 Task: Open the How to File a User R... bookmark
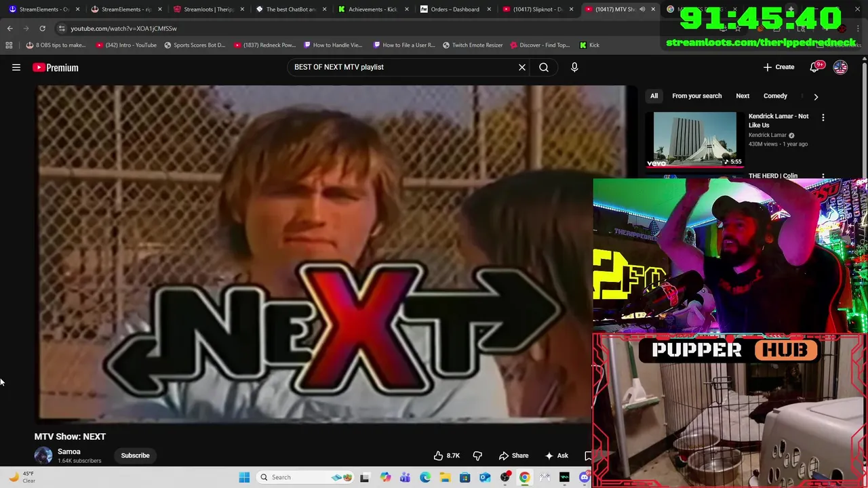pyautogui.click(x=403, y=45)
